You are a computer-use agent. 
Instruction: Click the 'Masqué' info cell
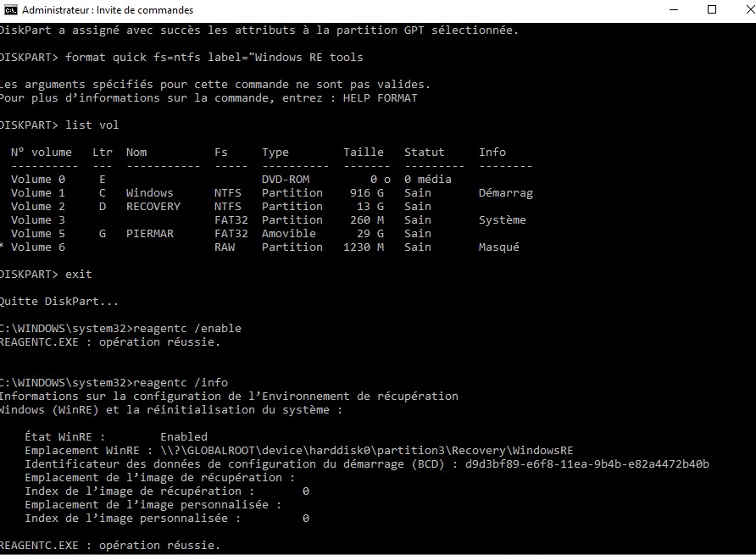click(x=499, y=247)
